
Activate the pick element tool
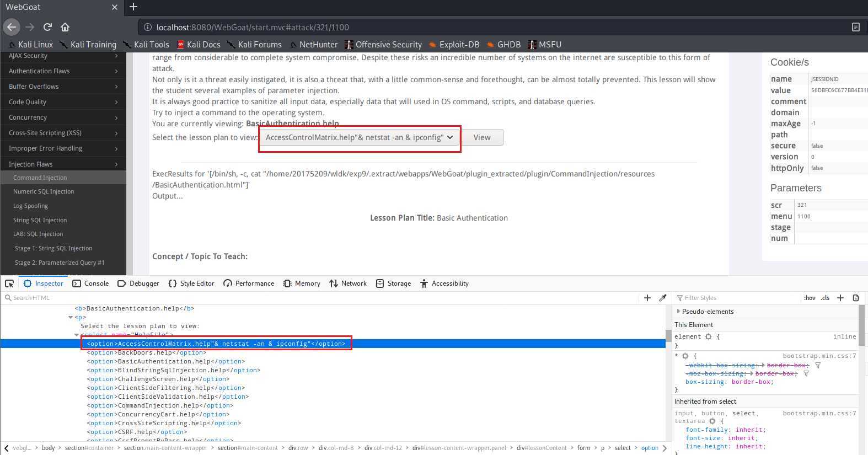tap(9, 283)
